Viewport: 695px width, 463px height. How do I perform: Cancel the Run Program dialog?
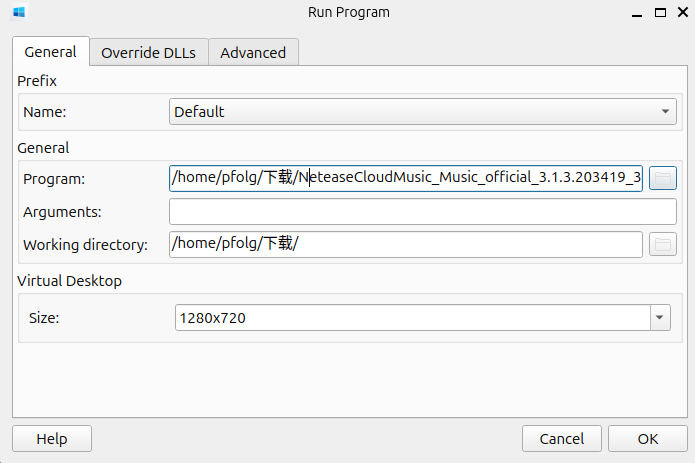[561, 438]
